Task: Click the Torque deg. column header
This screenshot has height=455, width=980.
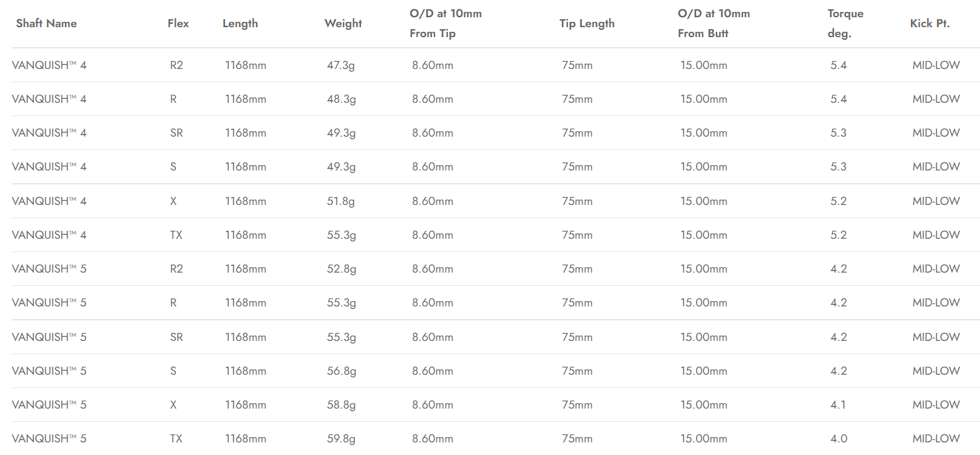Action: click(x=845, y=23)
